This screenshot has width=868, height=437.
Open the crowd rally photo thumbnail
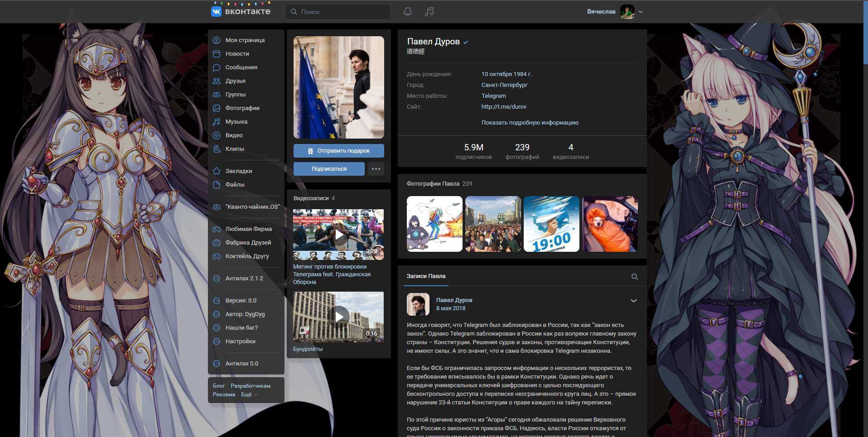493,224
